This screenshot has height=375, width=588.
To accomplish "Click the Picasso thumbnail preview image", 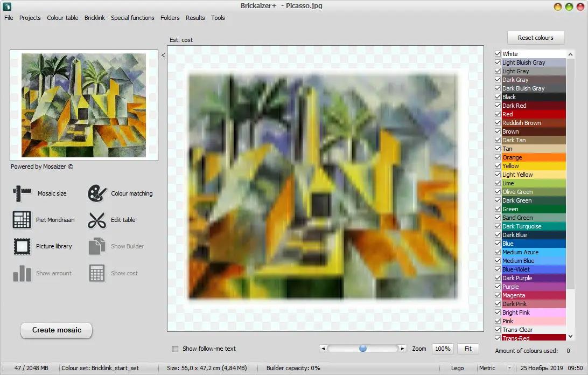I will pos(83,105).
